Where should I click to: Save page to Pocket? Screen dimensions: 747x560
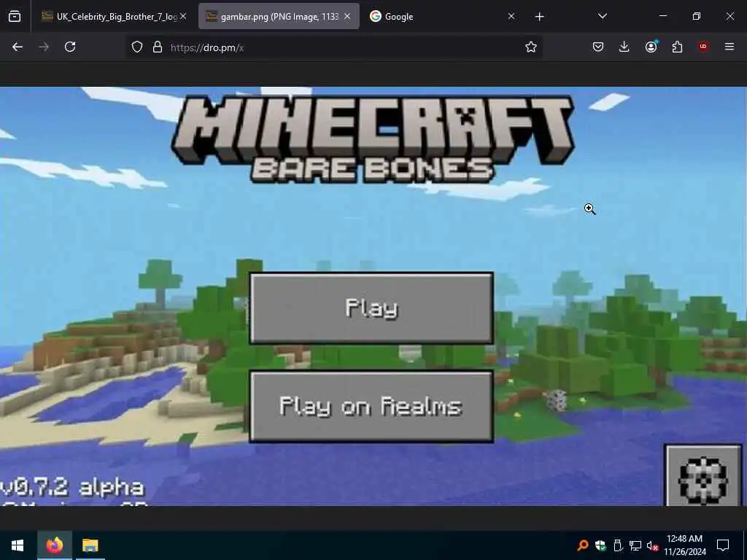[x=598, y=47]
